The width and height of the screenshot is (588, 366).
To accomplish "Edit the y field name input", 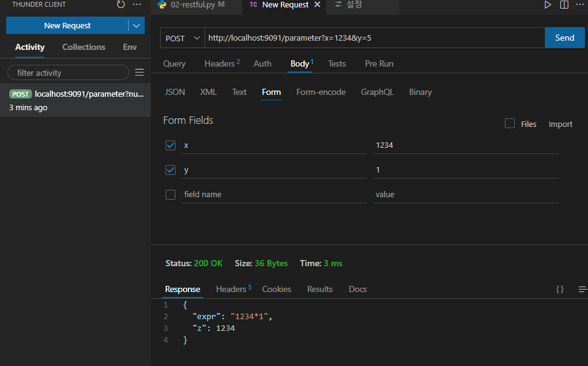I will (274, 170).
